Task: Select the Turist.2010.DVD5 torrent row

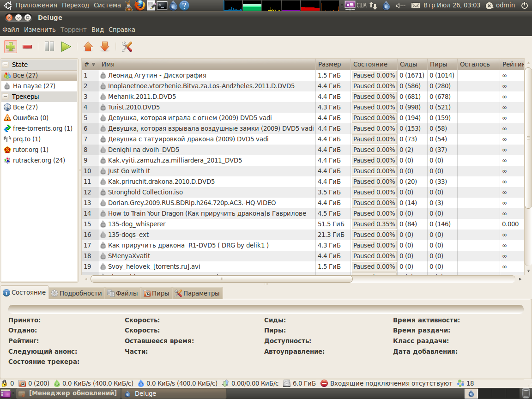Action: pos(303,107)
